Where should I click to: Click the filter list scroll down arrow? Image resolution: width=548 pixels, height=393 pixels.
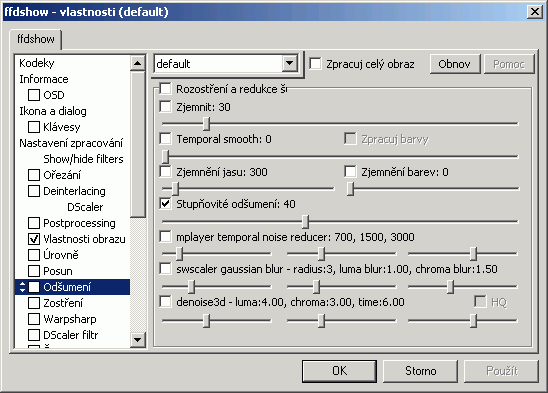pyautogui.click(x=138, y=340)
